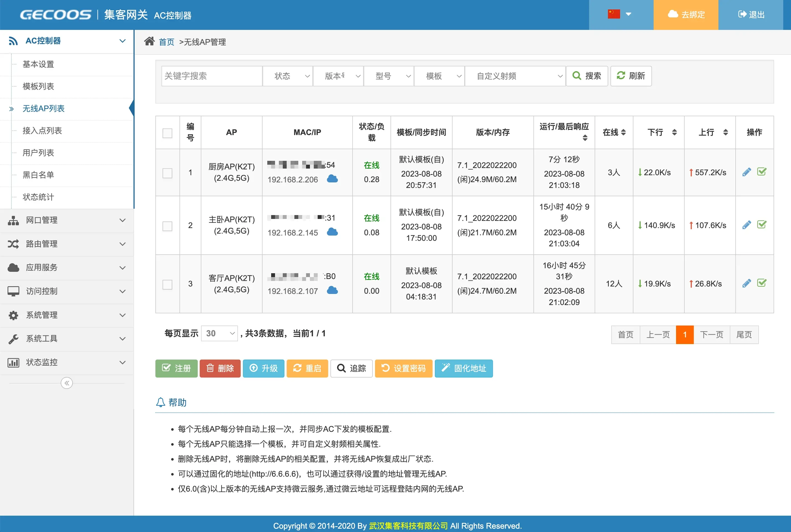Sort by 下行 column arrows
Viewport: 791px width, 532px height.
tap(674, 132)
